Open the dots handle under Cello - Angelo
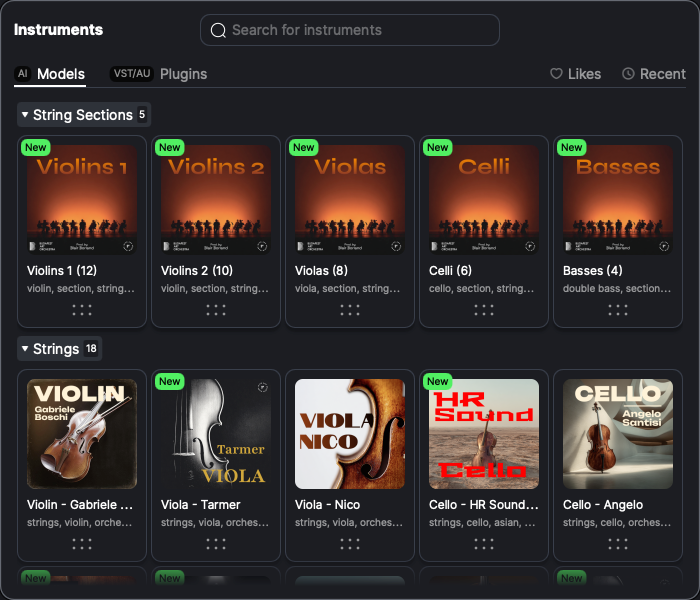Image resolution: width=700 pixels, height=600 pixels. pyautogui.click(x=618, y=544)
